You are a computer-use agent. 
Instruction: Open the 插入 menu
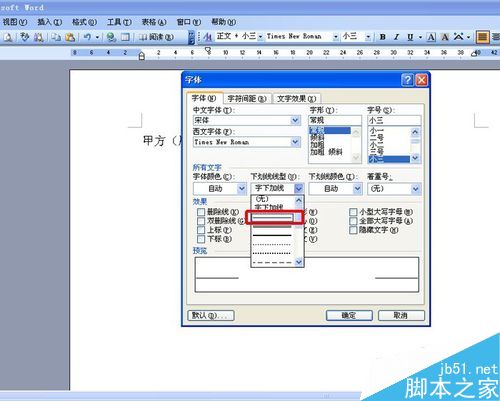pyautogui.click(x=49, y=22)
